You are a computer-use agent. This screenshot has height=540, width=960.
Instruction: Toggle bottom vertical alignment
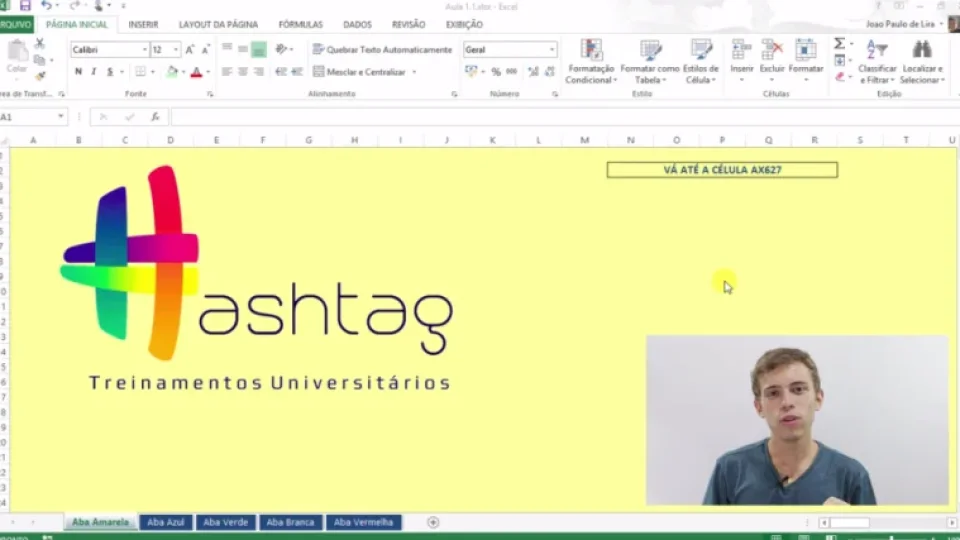259,50
